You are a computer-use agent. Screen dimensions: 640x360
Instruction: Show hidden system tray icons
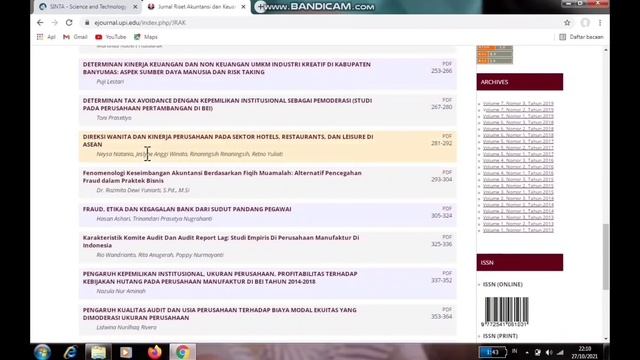pos(527,352)
